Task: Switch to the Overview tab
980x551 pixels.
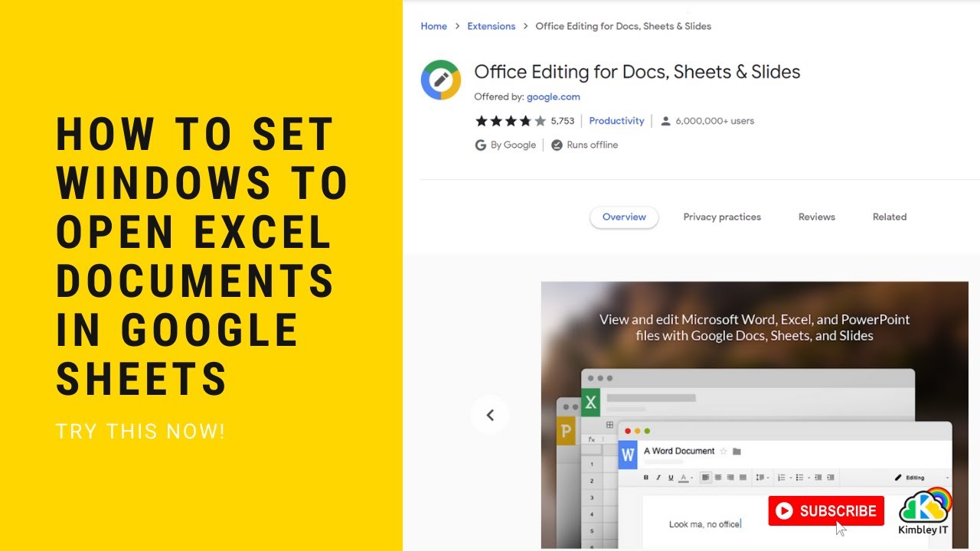Action: (624, 217)
